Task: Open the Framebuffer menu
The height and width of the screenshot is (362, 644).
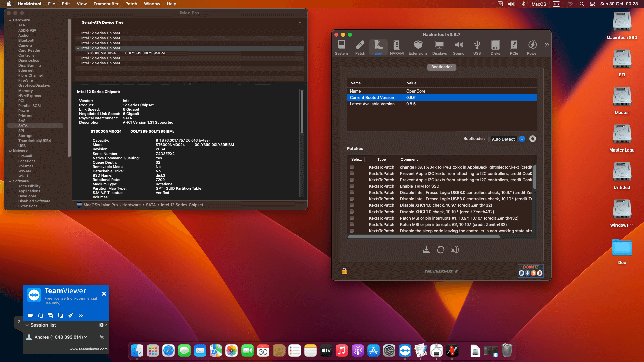Action: pos(106,4)
